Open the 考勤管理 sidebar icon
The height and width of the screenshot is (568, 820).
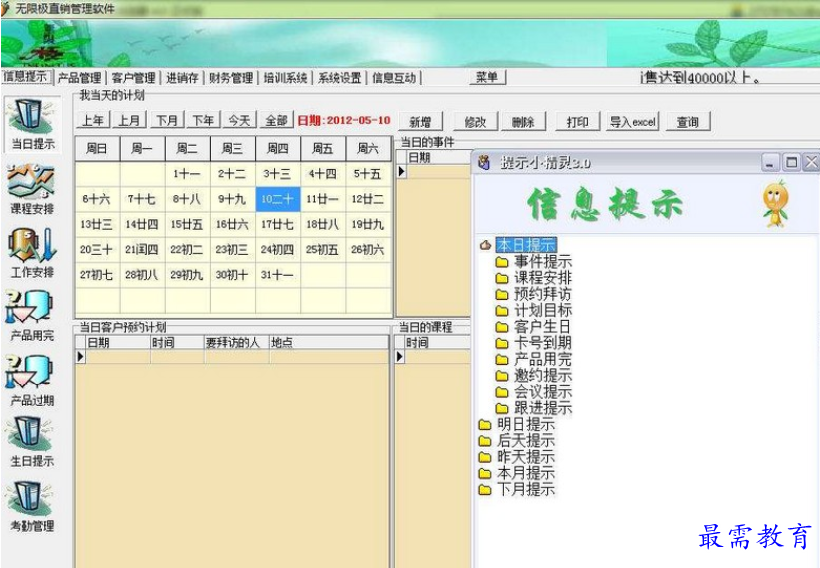[x=30, y=507]
